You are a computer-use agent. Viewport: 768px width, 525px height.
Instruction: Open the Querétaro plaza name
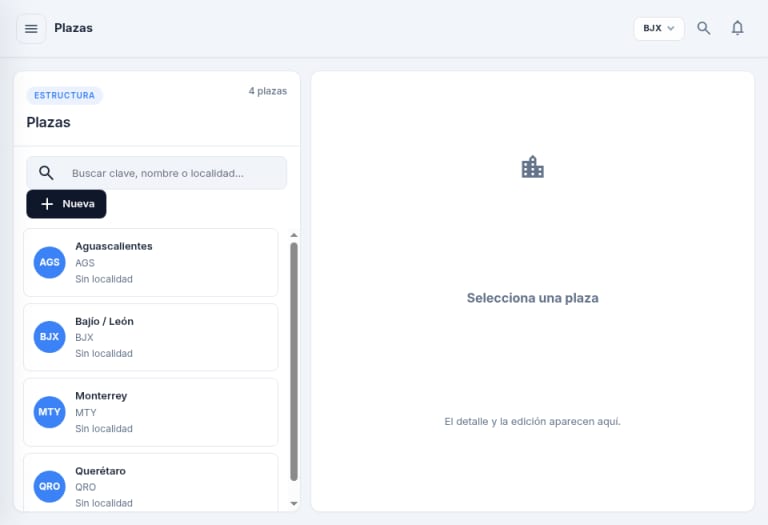(100, 471)
